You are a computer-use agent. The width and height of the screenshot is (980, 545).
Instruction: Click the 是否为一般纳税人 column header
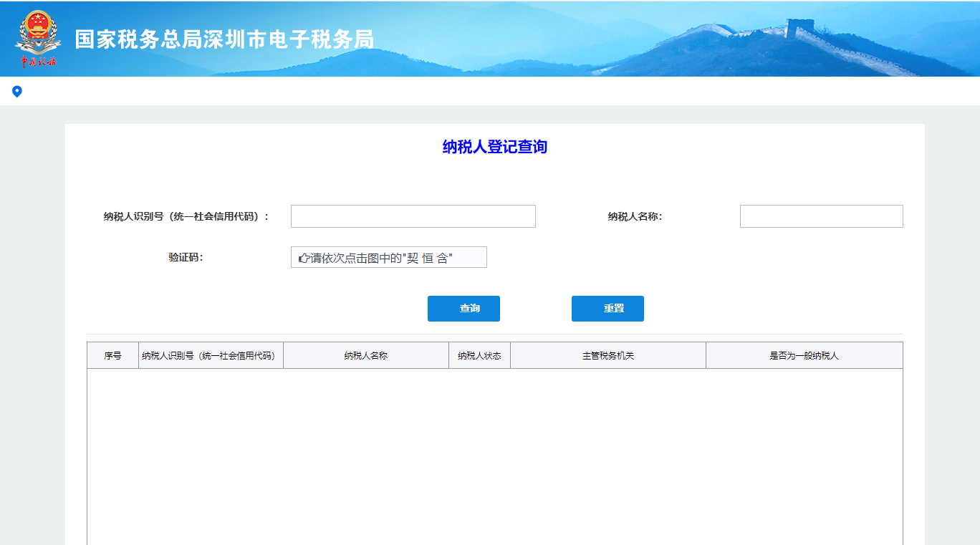804,355
